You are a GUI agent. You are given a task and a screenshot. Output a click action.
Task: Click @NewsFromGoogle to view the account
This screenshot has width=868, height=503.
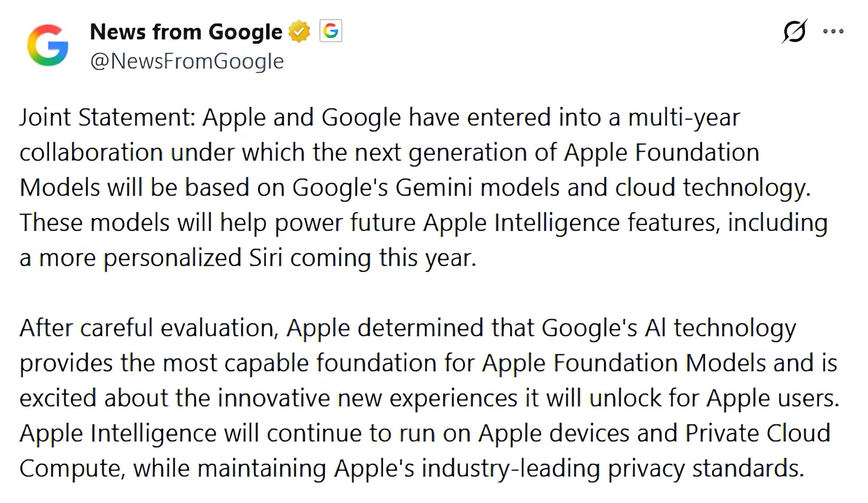pos(186,61)
